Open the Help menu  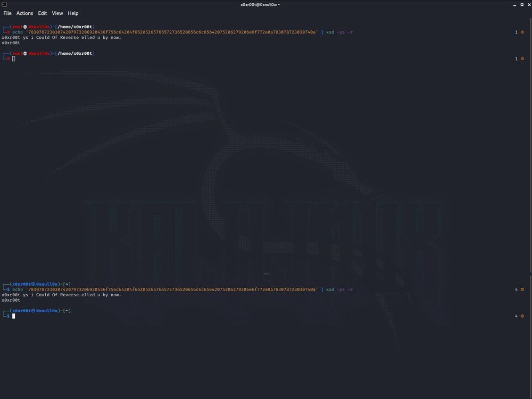click(73, 13)
